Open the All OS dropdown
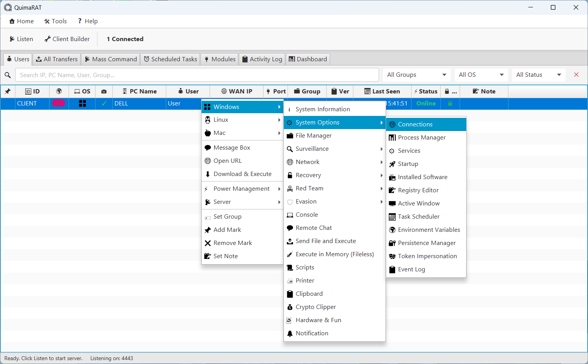This screenshot has height=364, width=588. click(481, 74)
